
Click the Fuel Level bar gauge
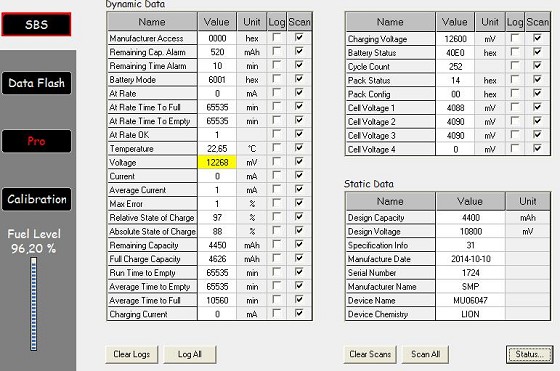click(x=34, y=304)
